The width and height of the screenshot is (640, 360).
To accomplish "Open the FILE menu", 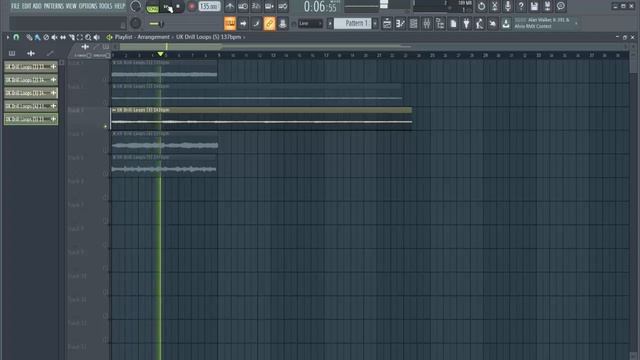I will [x=15, y=6].
